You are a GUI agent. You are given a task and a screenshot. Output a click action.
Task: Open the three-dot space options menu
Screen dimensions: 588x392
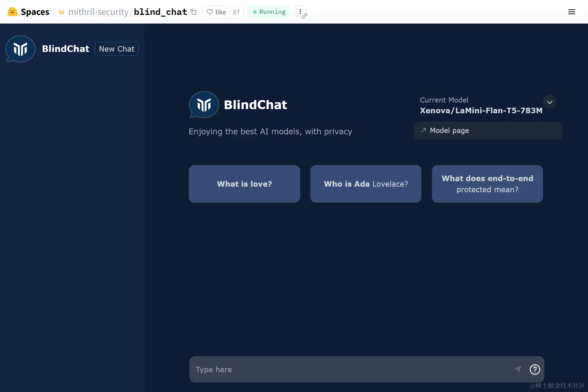click(300, 12)
